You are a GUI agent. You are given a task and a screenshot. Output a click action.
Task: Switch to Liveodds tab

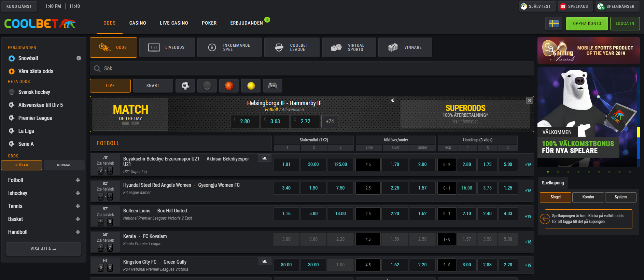(167, 47)
